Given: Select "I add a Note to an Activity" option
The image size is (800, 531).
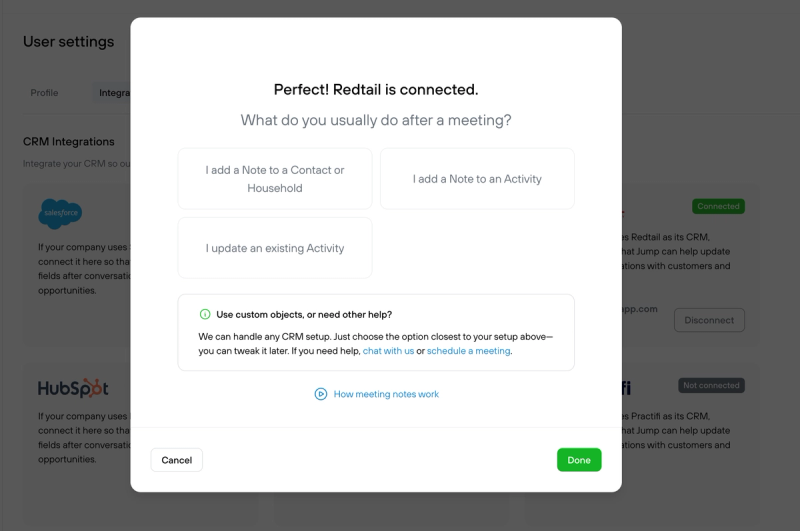Looking at the screenshot, I should (477, 179).
